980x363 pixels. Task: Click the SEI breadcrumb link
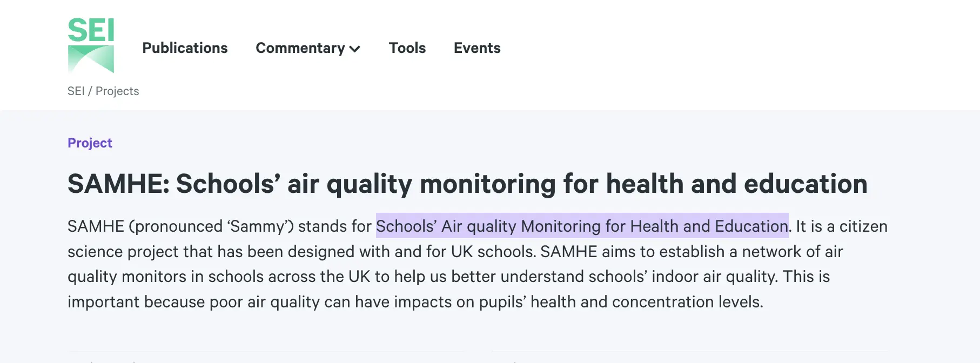[x=76, y=91]
